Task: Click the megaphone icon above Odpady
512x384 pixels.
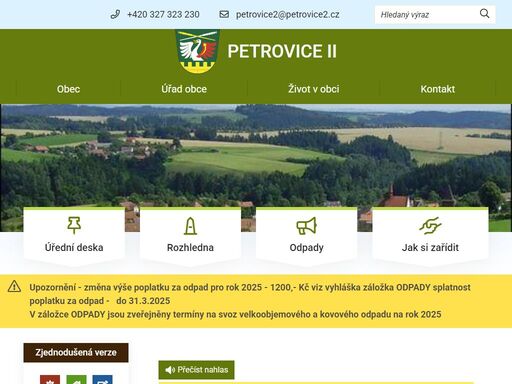Action: (306, 226)
